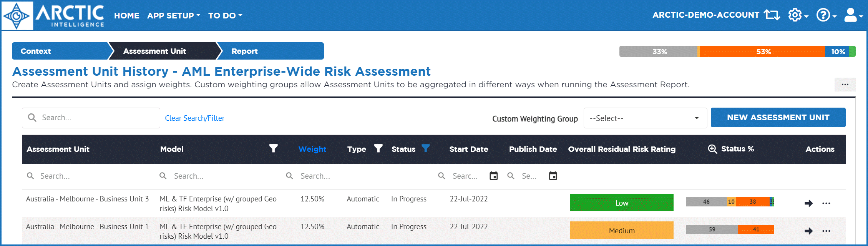Open the help question mark menu
Image resolution: width=868 pixels, height=246 pixels.
pos(826,15)
